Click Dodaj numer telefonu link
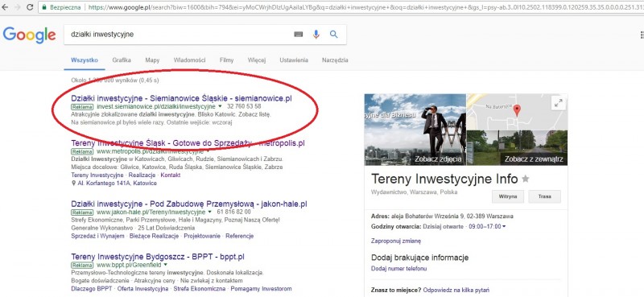Screen dimensions: 644x297 (398, 269)
